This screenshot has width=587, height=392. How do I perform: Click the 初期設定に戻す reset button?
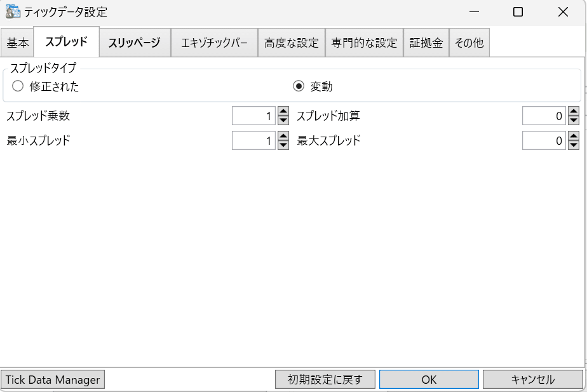[325, 379]
